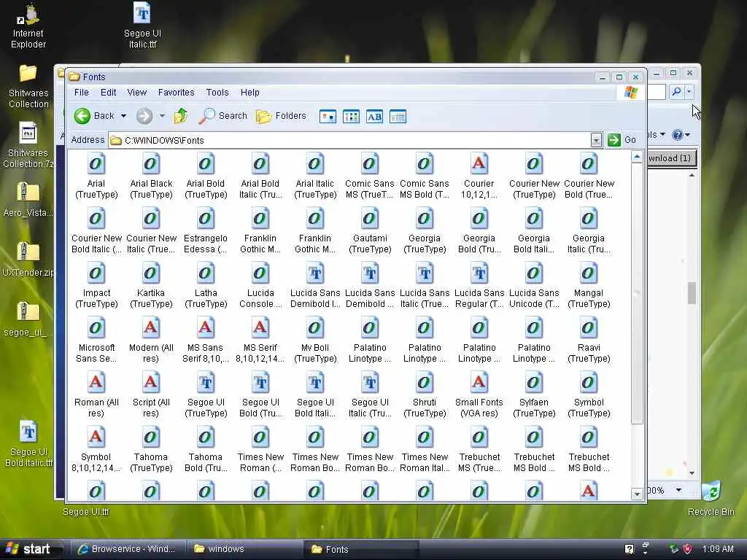Select the Segoe UI (TrueType) font icon
Screen dimensions: 747x560
(x=205, y=384)
